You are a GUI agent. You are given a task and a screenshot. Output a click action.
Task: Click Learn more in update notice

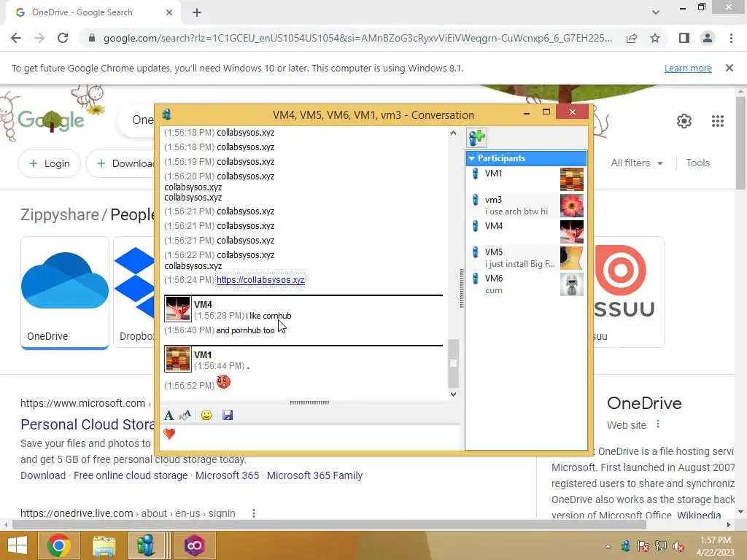(x=688, y=68)
